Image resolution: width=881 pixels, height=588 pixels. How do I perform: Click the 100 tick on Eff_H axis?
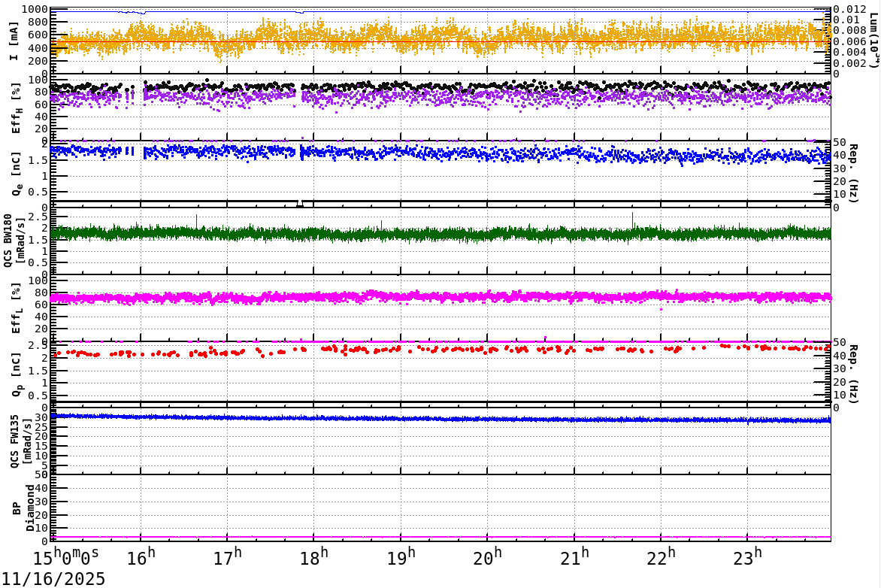click(38, 80)
